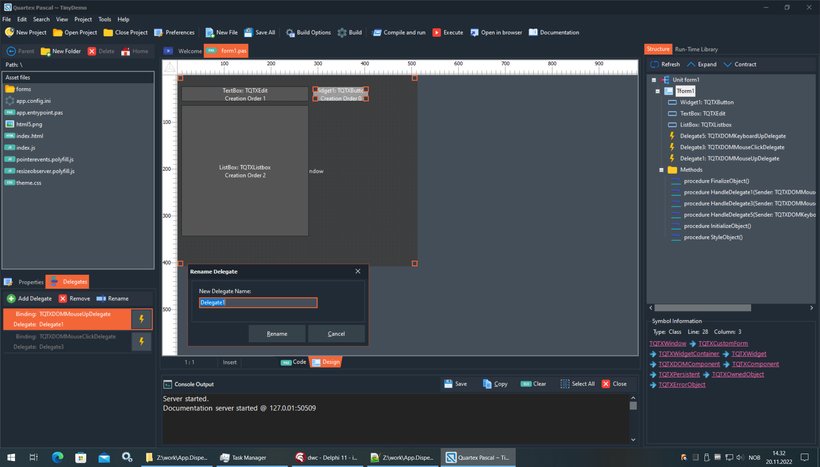
Task: Click the Build gear icon
Action: [x=342, y=32]
